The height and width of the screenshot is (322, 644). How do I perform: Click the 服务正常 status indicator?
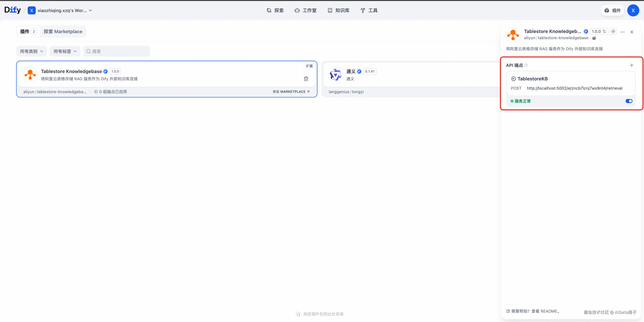coord(521,101)
